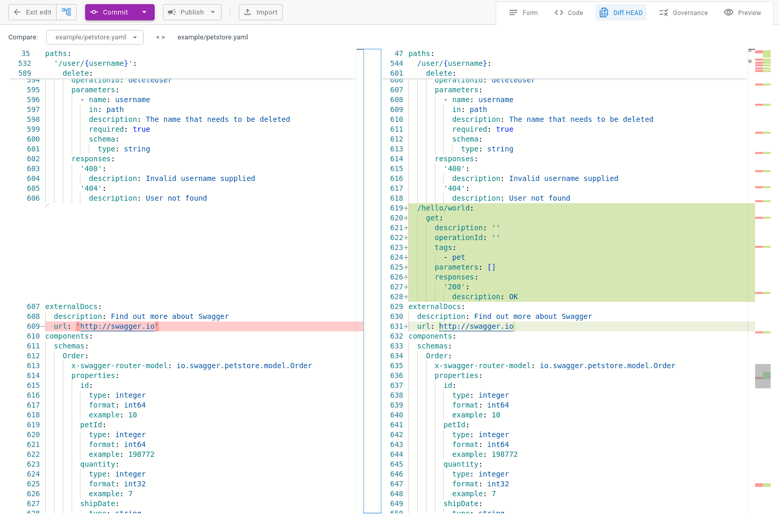Click the Exit edit back arrow icon

[17, 12]
